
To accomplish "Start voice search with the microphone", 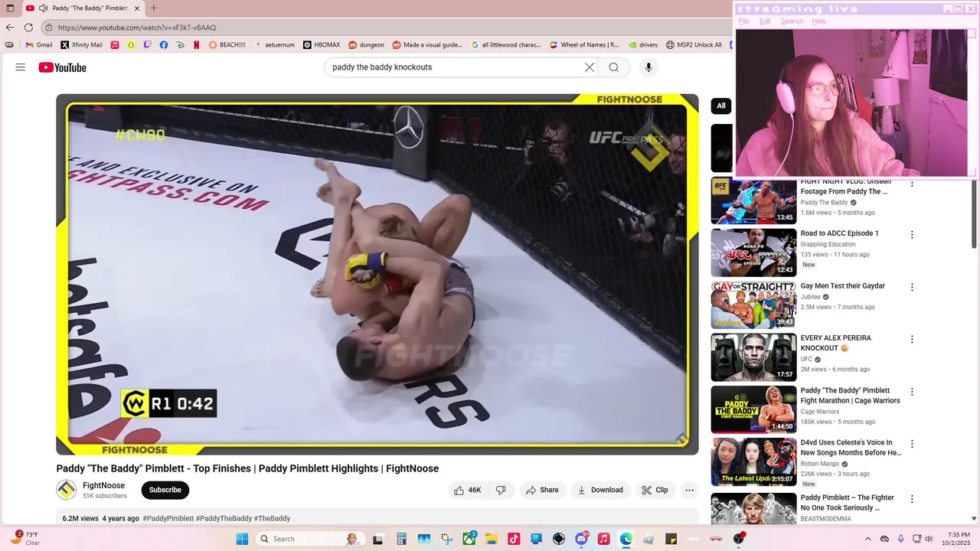I will click(x=648, y=67).
